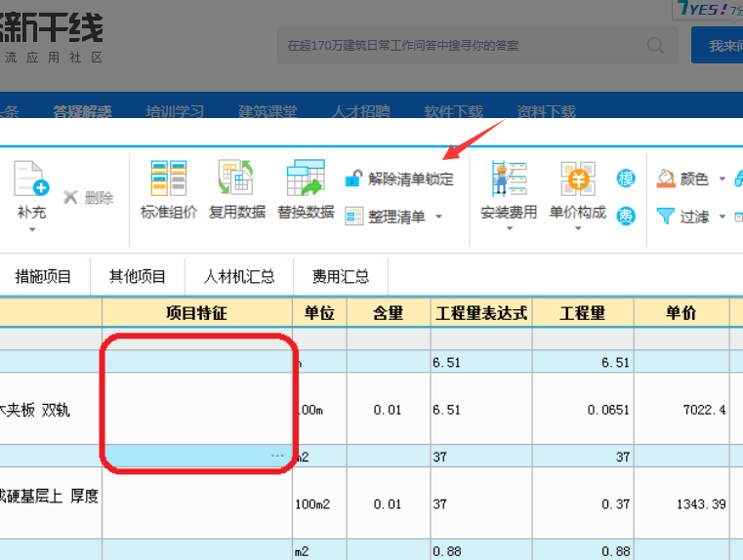Click the 删除 delete X icon

pos(70,197)
